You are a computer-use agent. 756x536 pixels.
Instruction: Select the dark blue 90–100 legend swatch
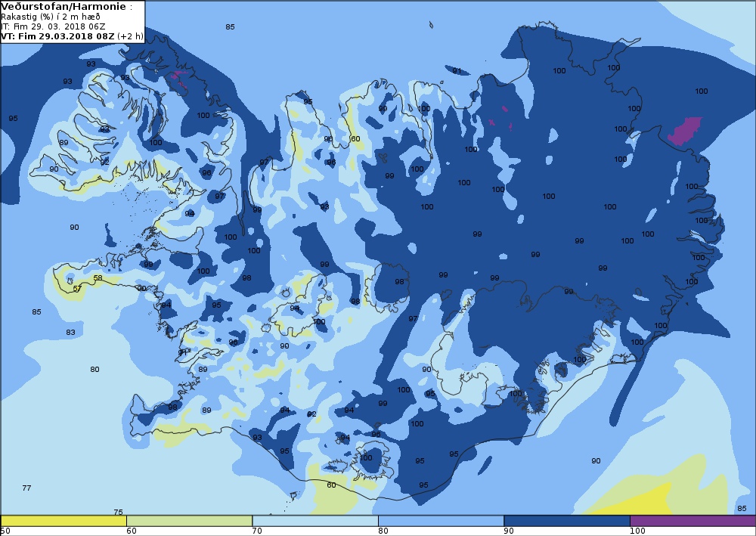567,521
